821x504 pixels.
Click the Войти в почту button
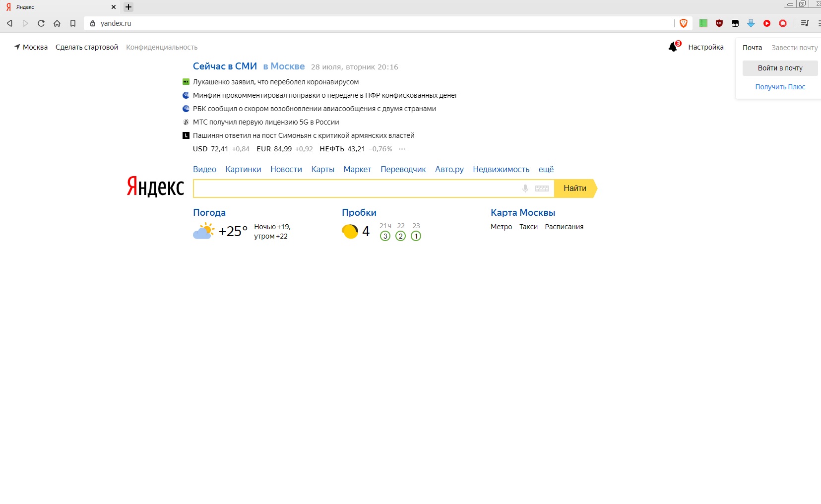coord(780,68)
